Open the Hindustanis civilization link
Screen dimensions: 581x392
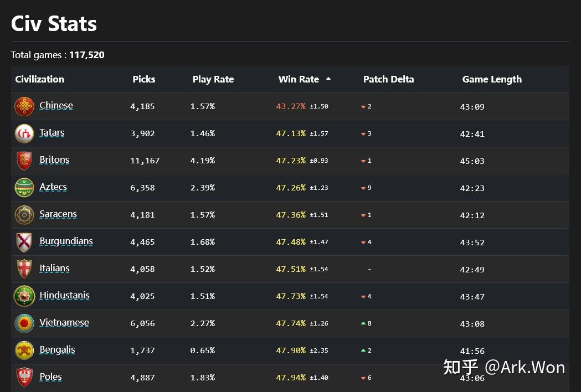[x=64, y=296]
